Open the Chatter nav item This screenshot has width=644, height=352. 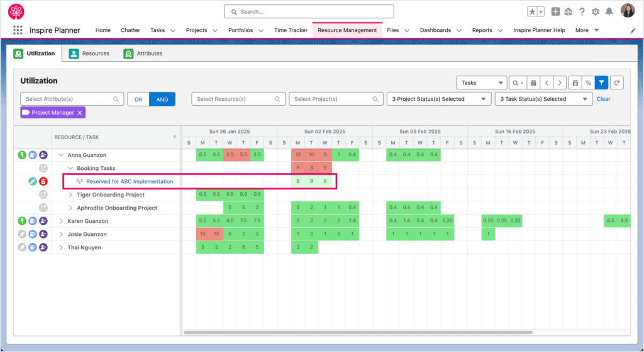pyautogui.click(x=130, y=30)
